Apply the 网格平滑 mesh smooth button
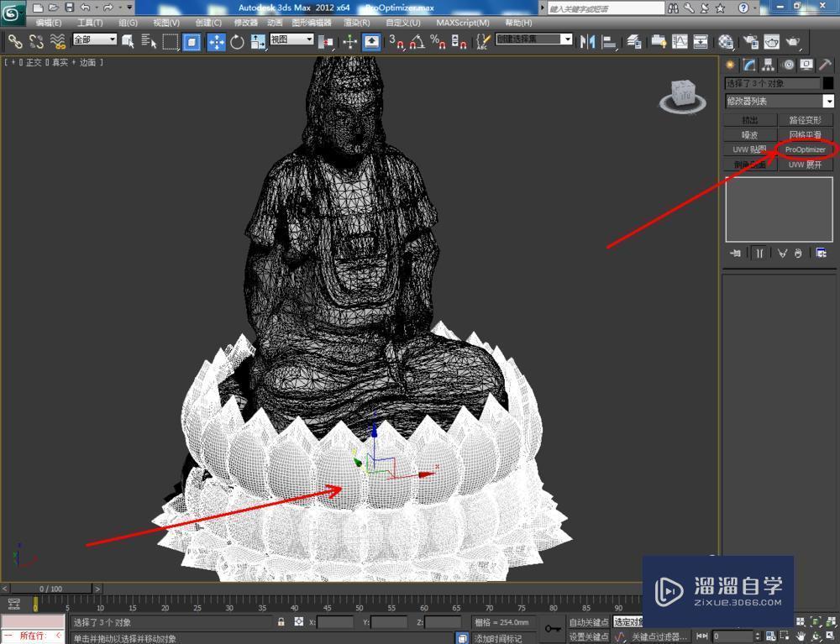 pyautogui.click(x=805, y=134)
